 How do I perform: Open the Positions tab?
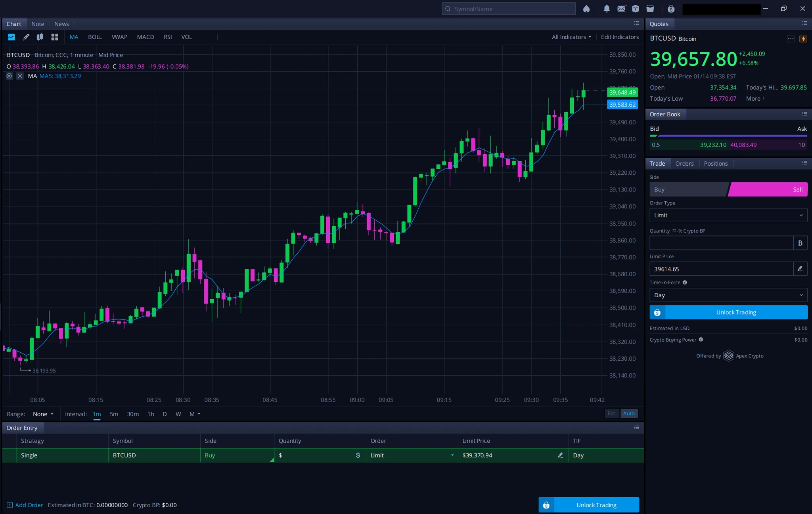[x=716, y=163]
